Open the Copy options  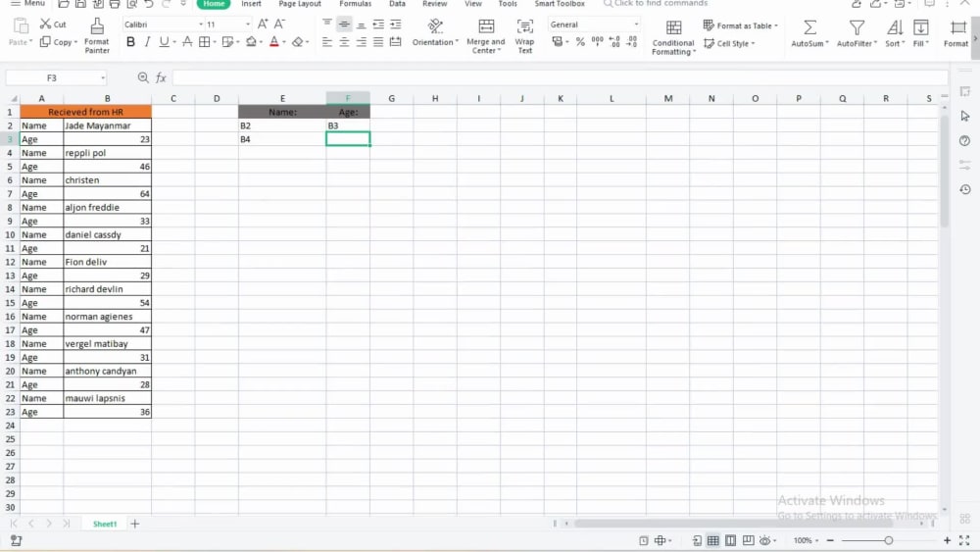click(59, 42)
